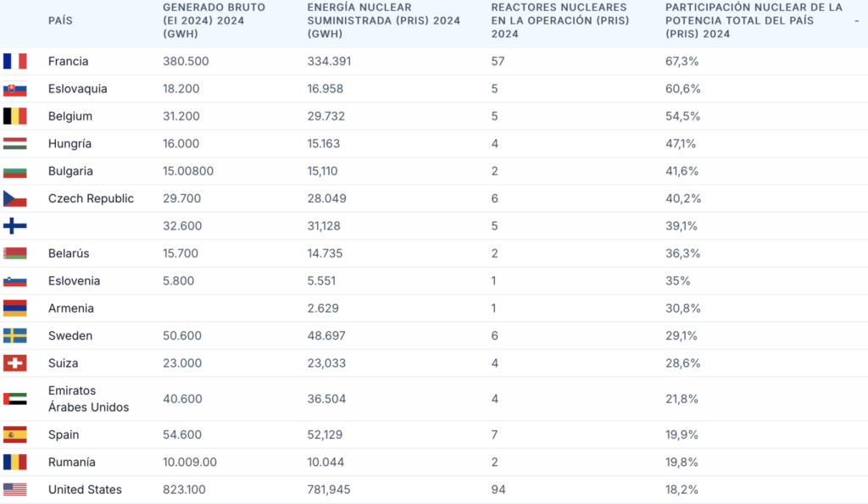Click the Rumanía country name
This screenshot has height=504, width=868.
pos(71,462)
